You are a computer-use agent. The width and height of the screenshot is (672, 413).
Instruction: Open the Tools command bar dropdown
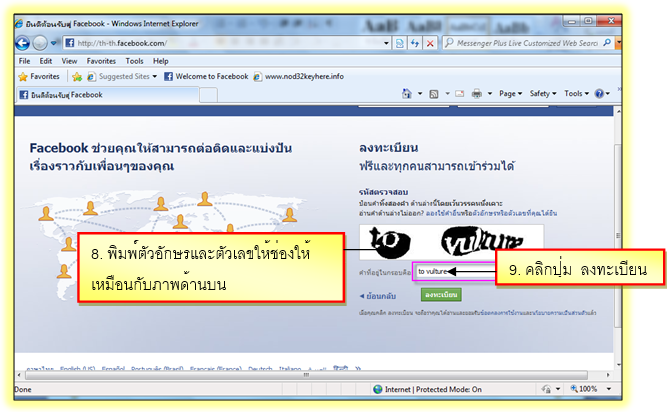point(576,93)
